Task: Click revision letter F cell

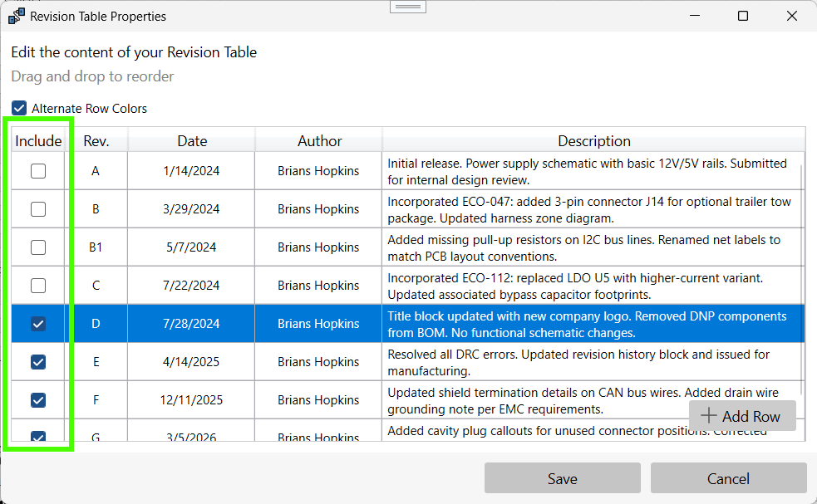Action: tap(96, 400)
